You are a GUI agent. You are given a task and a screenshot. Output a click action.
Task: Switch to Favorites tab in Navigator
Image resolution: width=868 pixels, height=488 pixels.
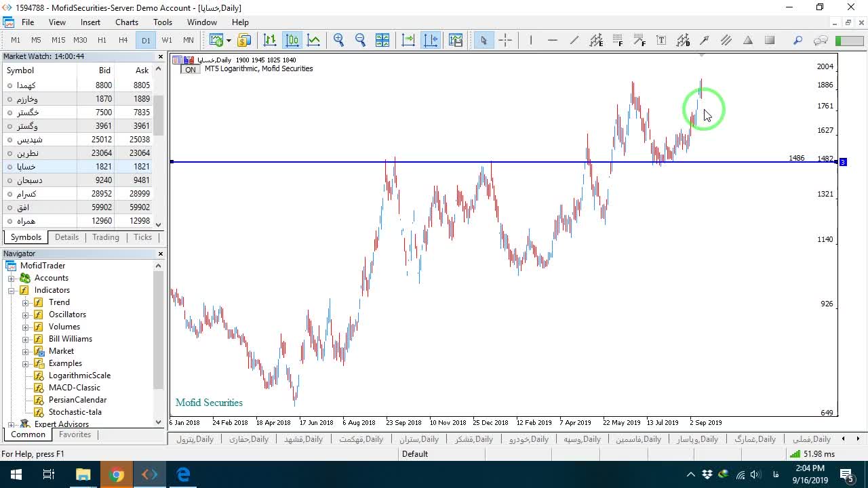coord(75,434)
